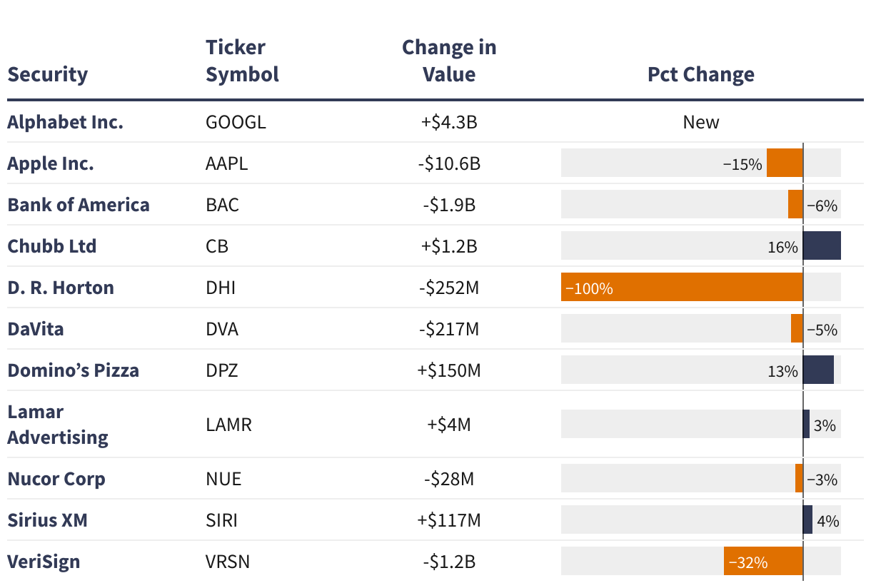Viewport: 871px width, 588px height.
Task: Click the -$10.6B value for Apple
Action: (x=449, y=163)
